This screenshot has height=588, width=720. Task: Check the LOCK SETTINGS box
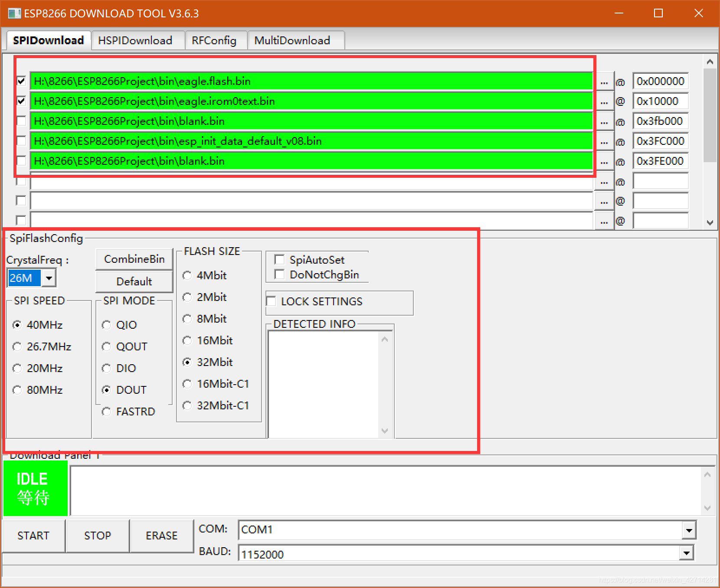(x=271, y=301)
